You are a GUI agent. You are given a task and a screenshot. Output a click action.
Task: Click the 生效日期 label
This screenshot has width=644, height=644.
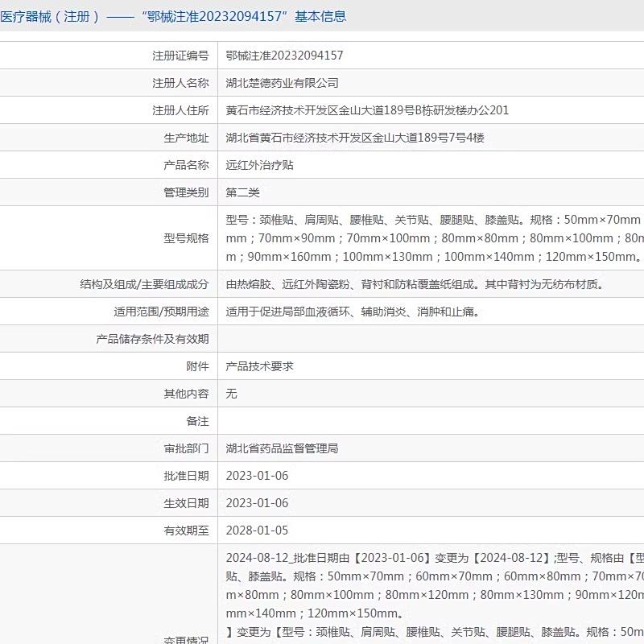186,503
